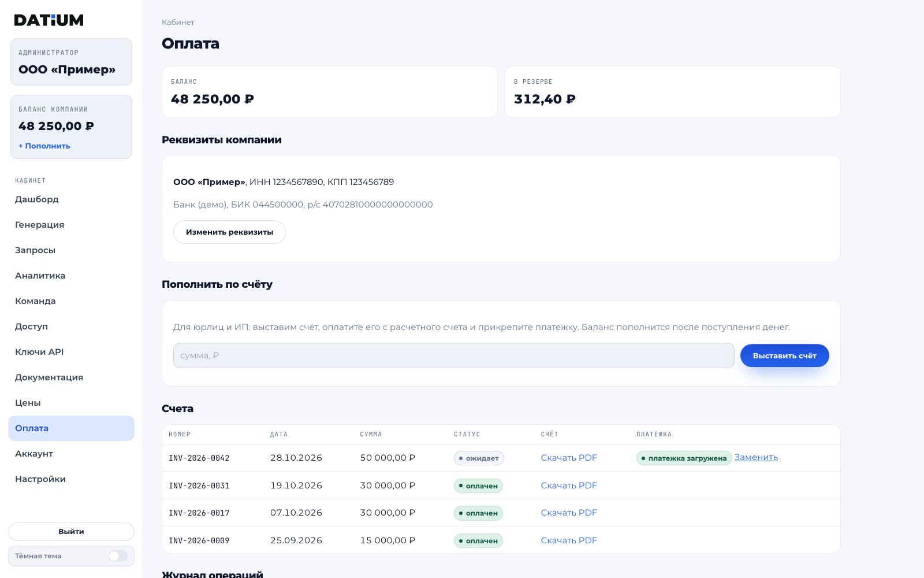Download PDF for invoice INV-2026-0031
The width and height of the screenshot is (924, 578).
pos(569,486)
